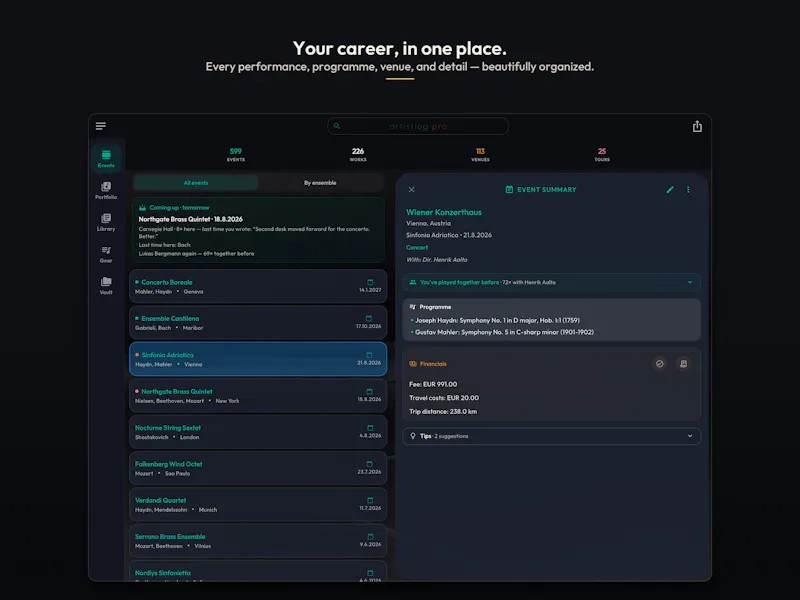Screen dimensions: 800x600
Task: Click the Travel costs EUR 20.00 value
Action: 444,398
